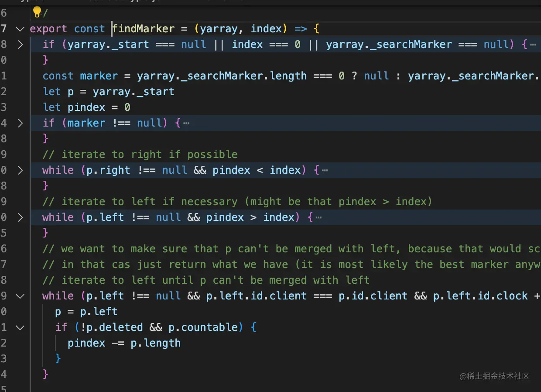Click the '// iterate to left if necessary' comment
The width and height of the screenshot is (541, 392).
pos(237,202)
